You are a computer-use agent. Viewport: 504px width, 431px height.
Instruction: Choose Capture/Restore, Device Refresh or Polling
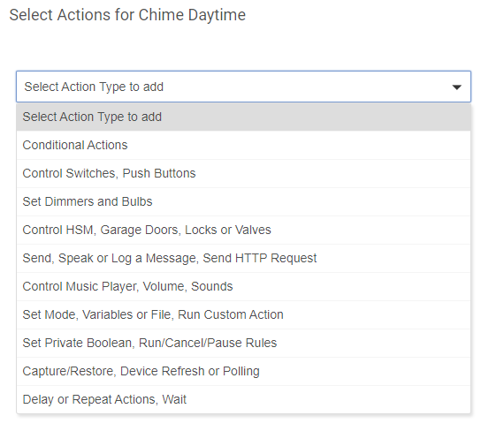(243, 371)
